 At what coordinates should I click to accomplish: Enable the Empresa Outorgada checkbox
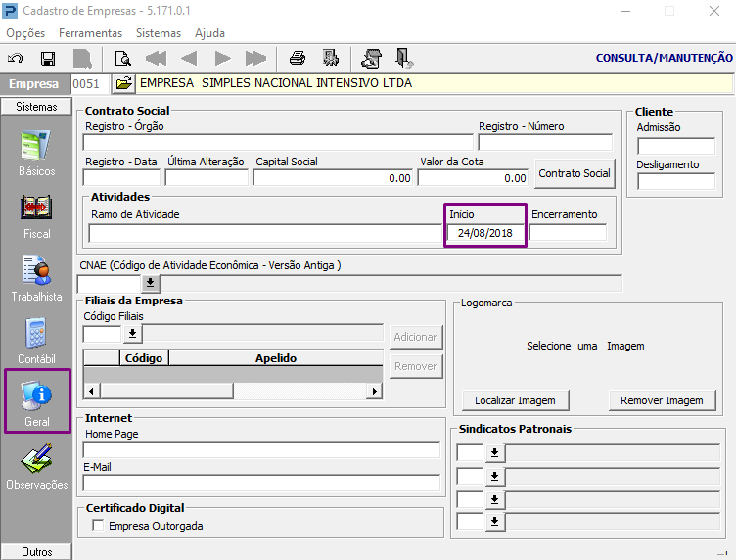point(98,526)
